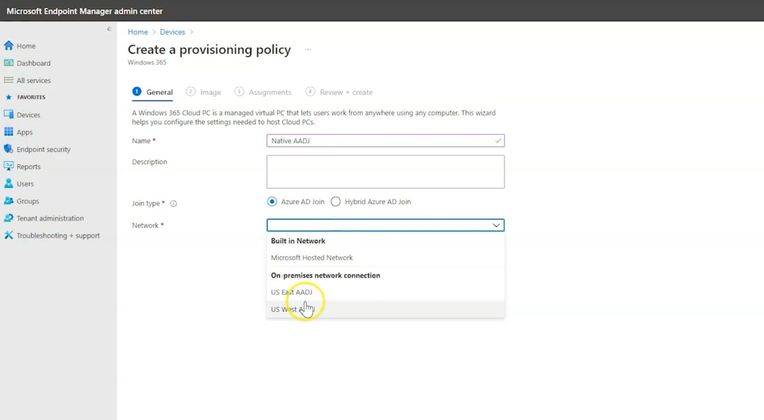Click the Favorites star icon
This screenshot has height=420, width=764.
click(8, 97)
